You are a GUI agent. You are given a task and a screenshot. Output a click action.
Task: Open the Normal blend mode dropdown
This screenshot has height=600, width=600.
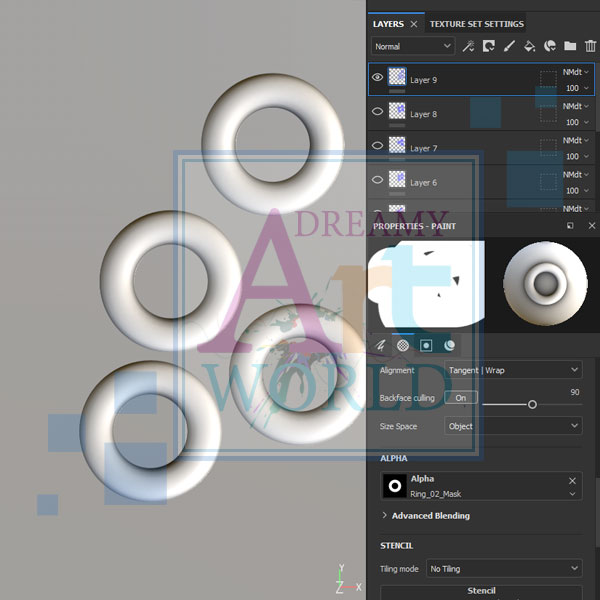pyautogui.click(x=412, y=46)
